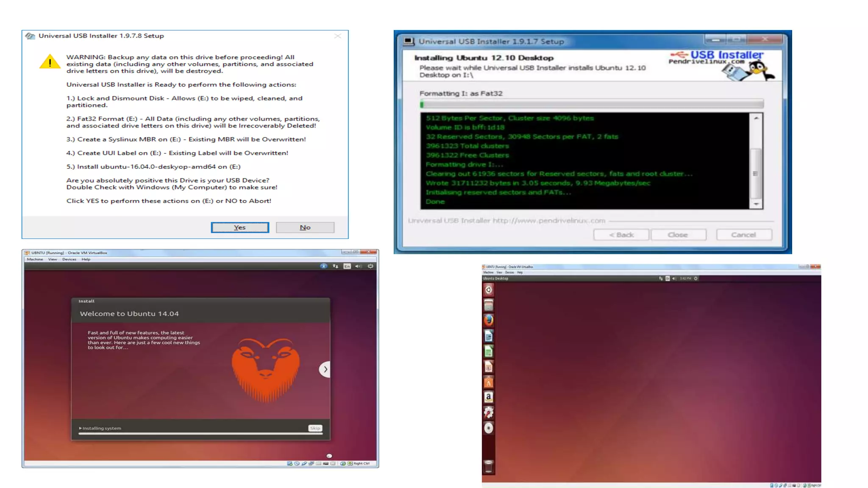The height and width of the screenshot is (488, 868).
Task: Click No to abort USB formatting
Action: [x=305, y=227]
